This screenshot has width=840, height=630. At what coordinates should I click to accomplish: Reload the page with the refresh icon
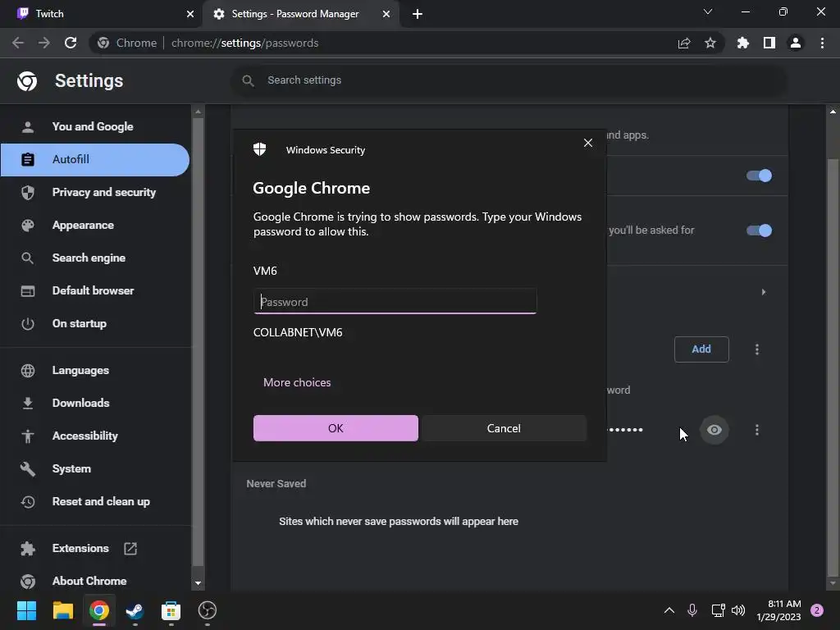71,43
